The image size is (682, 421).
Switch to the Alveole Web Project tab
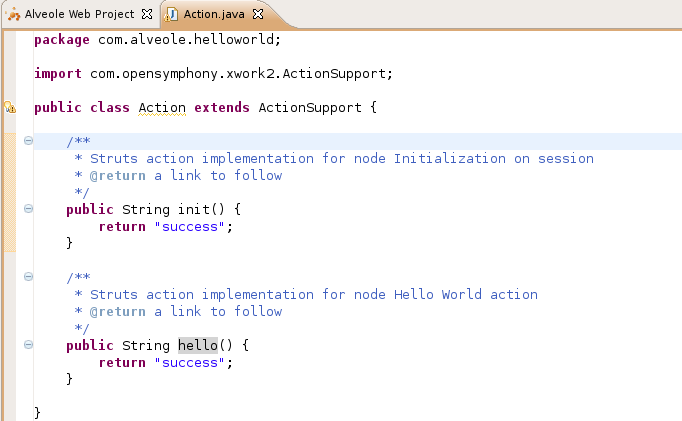[x=78, y=14]
